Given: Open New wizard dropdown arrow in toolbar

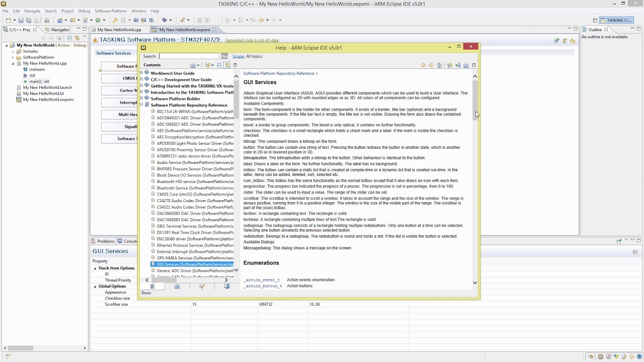Looking at the screenshot, I should [x=14, y=20].
